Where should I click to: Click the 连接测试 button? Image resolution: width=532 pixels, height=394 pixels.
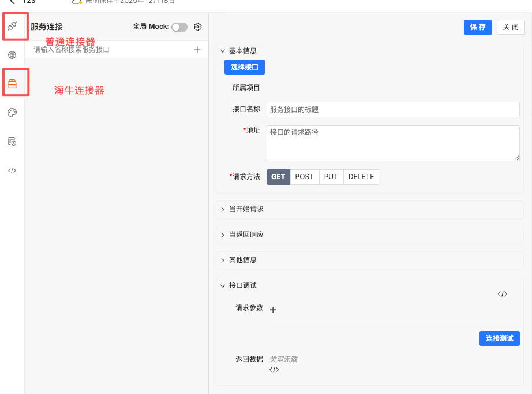coord(499,339)
